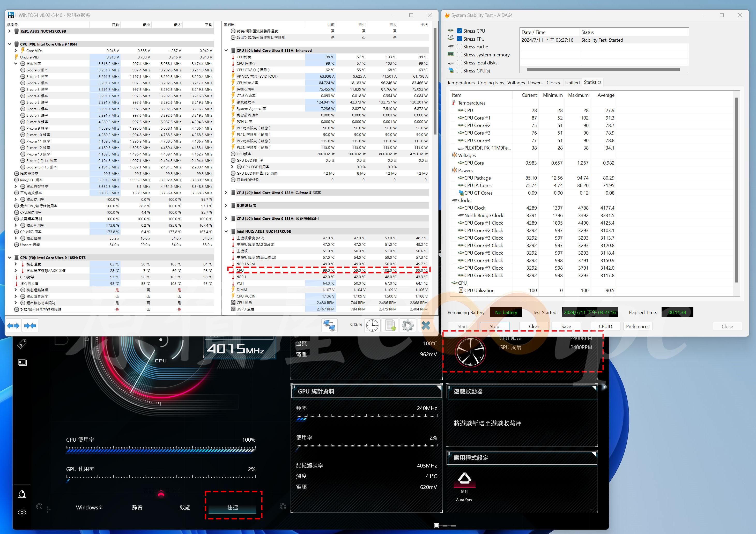
Task: Collapse the CPU 185H DTS section
Action: [10, 258]
